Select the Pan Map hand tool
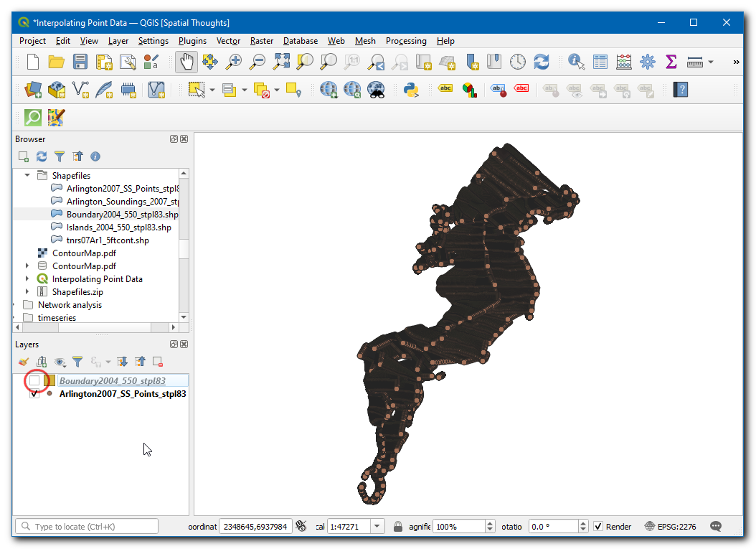Image resolution: width=756 pixels, height=549 pixels. tap(186, 62)
